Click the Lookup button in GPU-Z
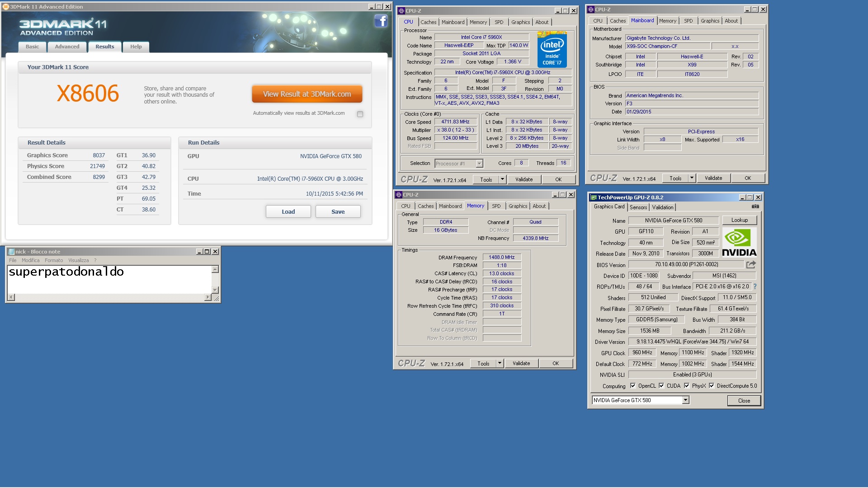This screenshot has width=868, height=488. (x=739, y=220)
